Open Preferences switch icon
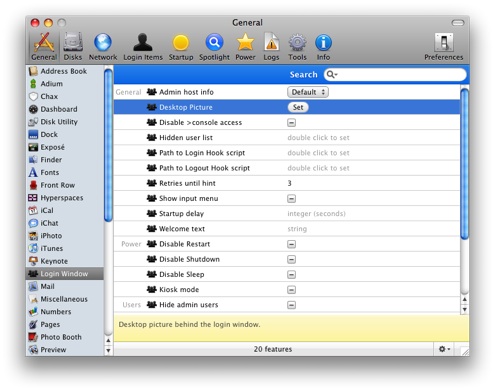The height and width of the screenshot is (391, 495). point(444,47)
